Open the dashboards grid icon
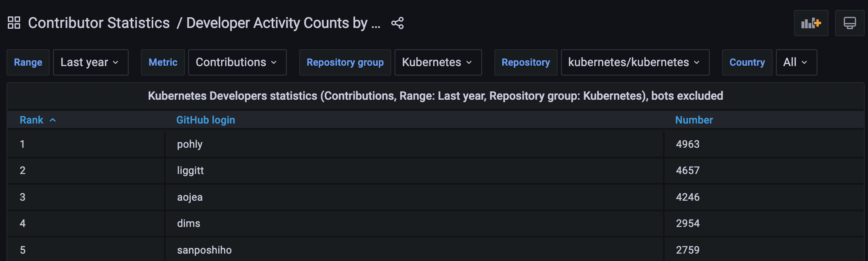The image size is (868, 261). (x=14, y=23)
